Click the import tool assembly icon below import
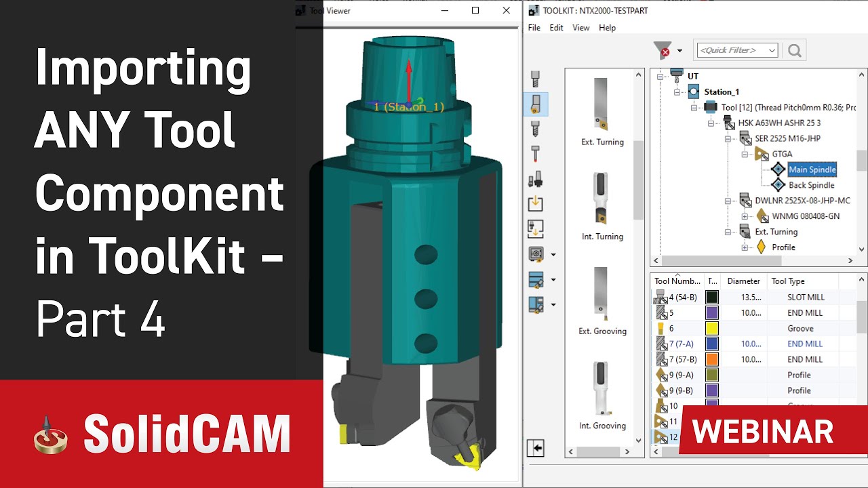 click(535, 228)
